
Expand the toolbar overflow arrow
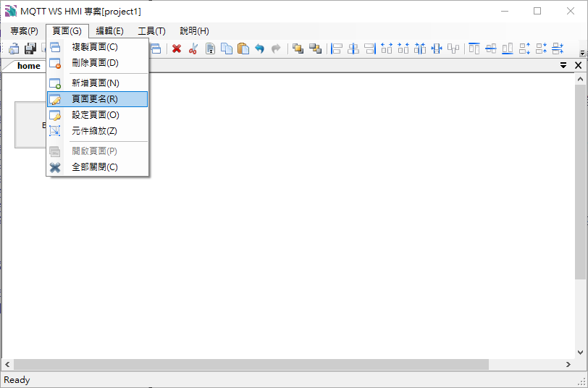pos(582,53)
